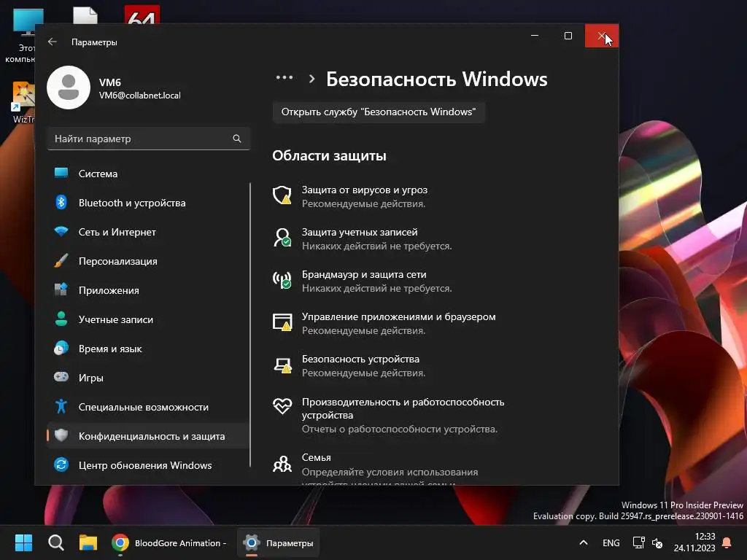The width and height of the screenshot is (747, 560).
Task: Click the Wi-Fi icon for Сеть и Интернет
Action: click(61, 232)
